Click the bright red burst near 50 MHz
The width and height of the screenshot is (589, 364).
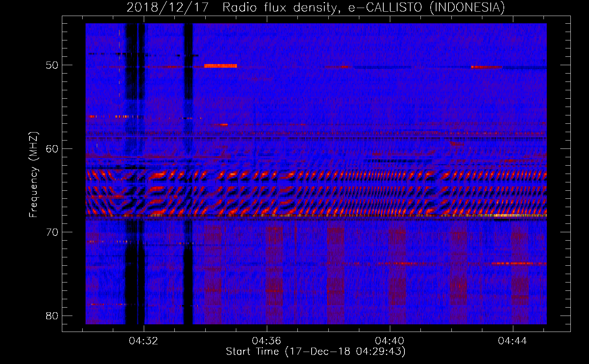pyautogui.click(x=221, y=66)
